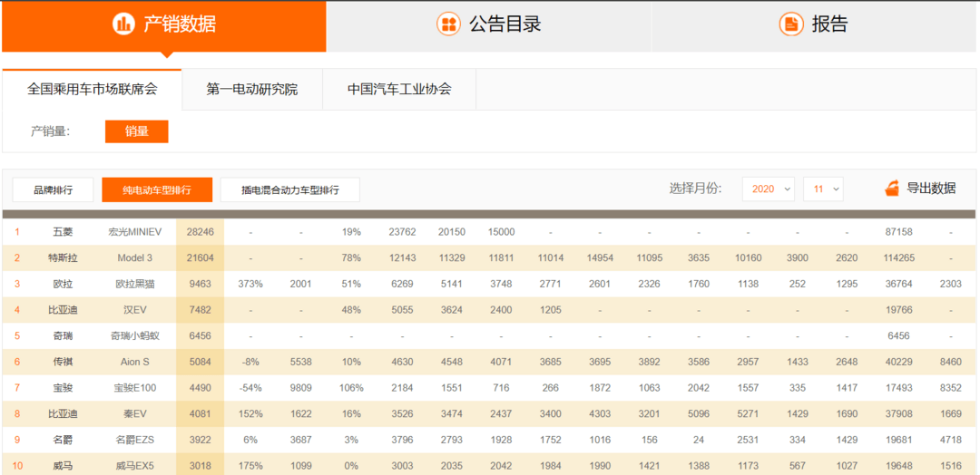
Task: Click sales value 4490
Action: click(200, 388)
